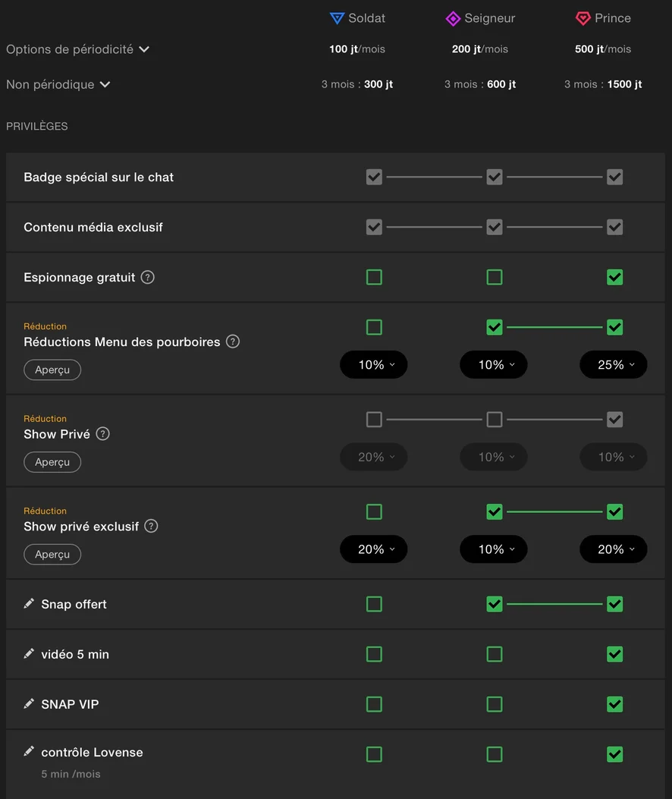Open Prince 25% tip menu discount dropdown
The width and height of the screenshot is (672, 799).
614,365
